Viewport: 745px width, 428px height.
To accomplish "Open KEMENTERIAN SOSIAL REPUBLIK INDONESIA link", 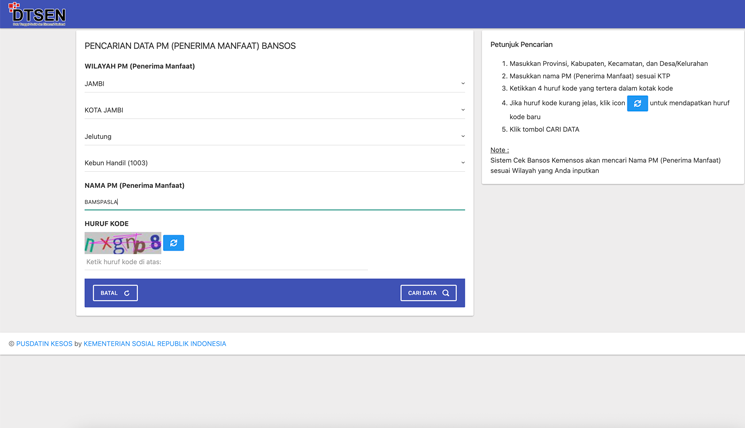I will (x=154, y=344).
